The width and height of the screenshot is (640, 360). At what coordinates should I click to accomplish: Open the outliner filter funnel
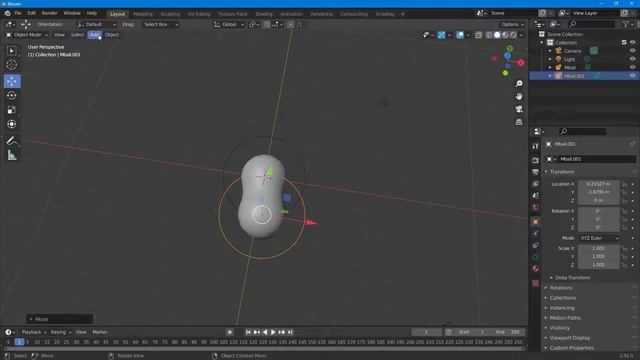click(x=627, y=24)
